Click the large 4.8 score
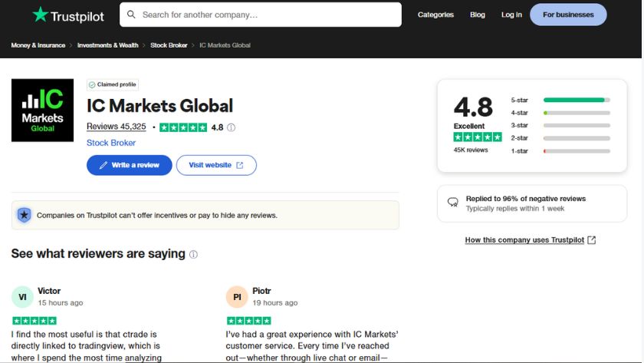This screenshot has height=363, width=644. coord(473,107)
